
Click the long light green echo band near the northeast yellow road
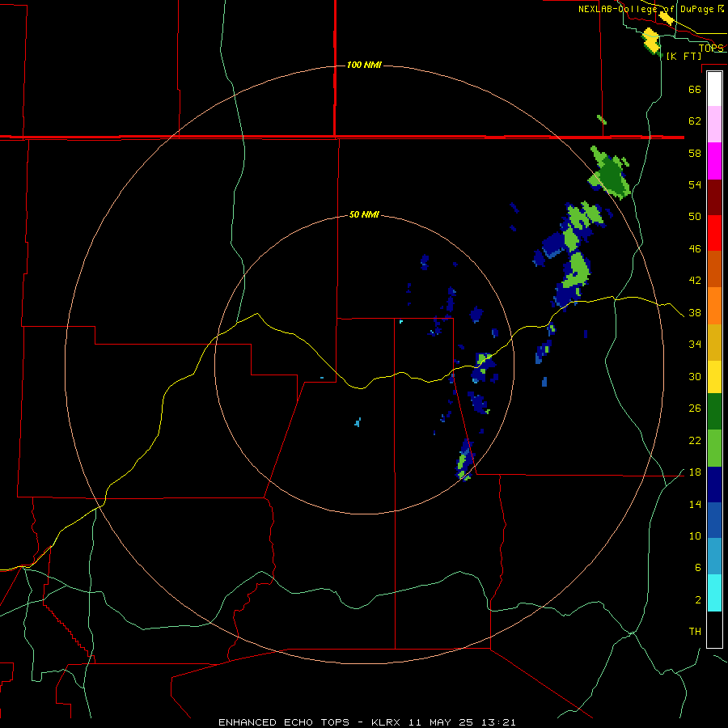tap(578, 270)
